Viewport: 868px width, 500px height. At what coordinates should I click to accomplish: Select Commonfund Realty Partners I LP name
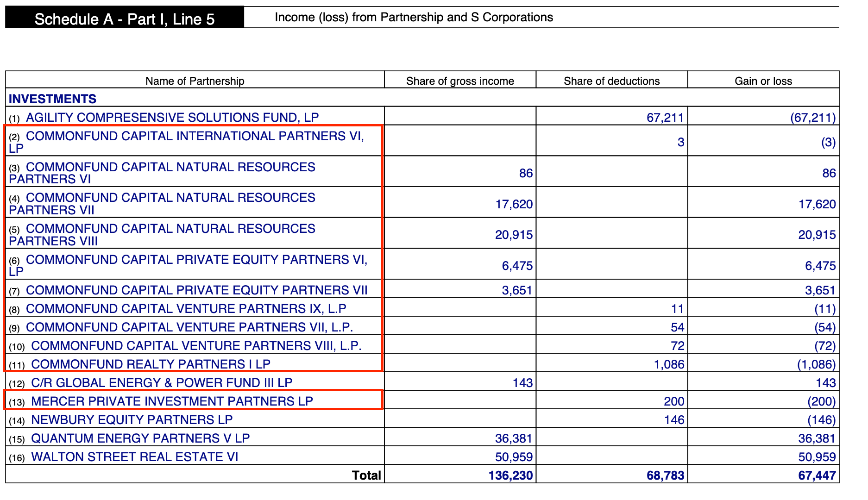pyautogui.click(x=151, y=364)
